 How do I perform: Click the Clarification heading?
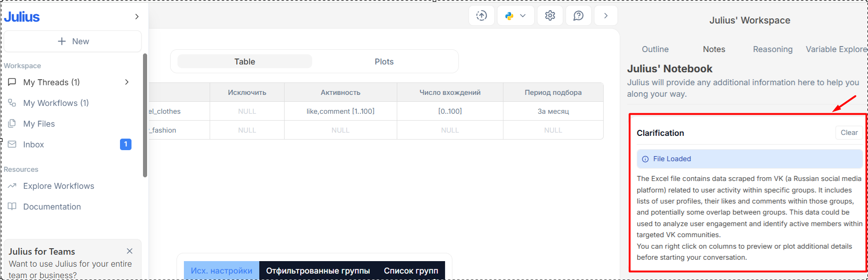[x=660, y=133]
